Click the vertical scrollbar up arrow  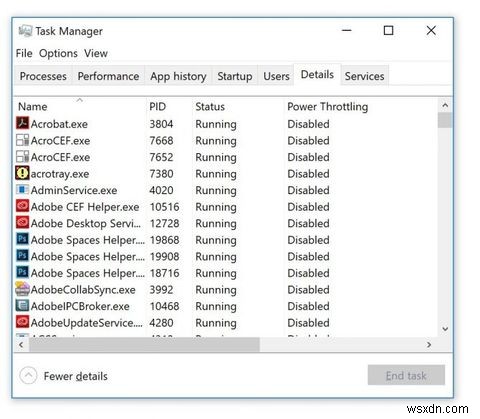445,105
